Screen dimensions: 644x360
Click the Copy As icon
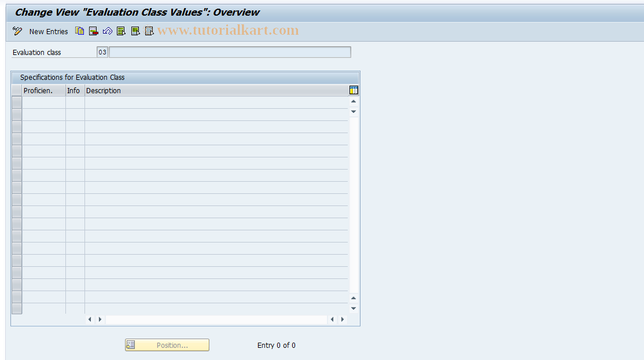(80, 31)
